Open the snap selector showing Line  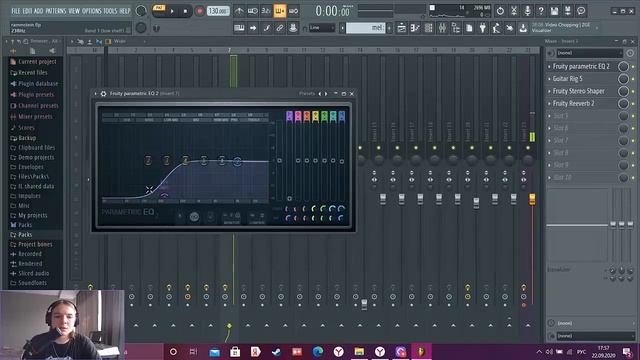click(x=321, y=28)
